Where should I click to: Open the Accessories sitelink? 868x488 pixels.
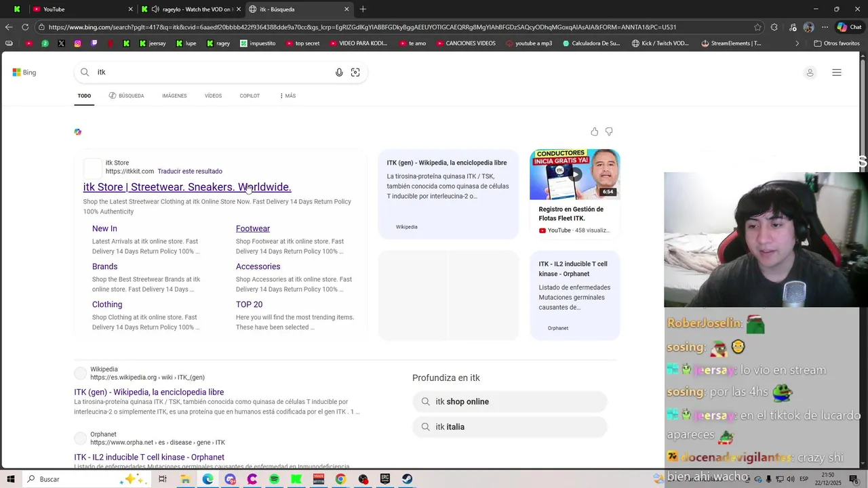[258, 266]
